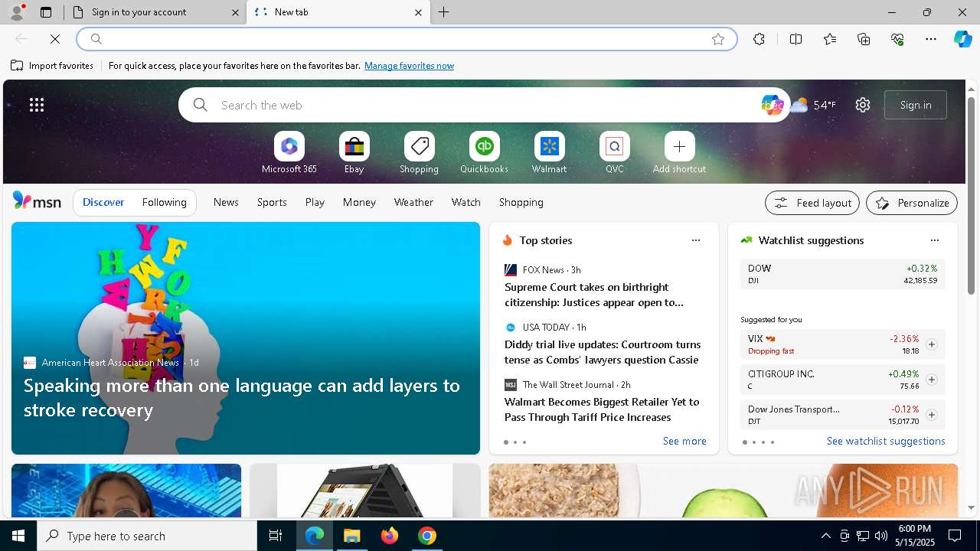Click Import favorites button
The image size is (980, 551).
point(52,66)
